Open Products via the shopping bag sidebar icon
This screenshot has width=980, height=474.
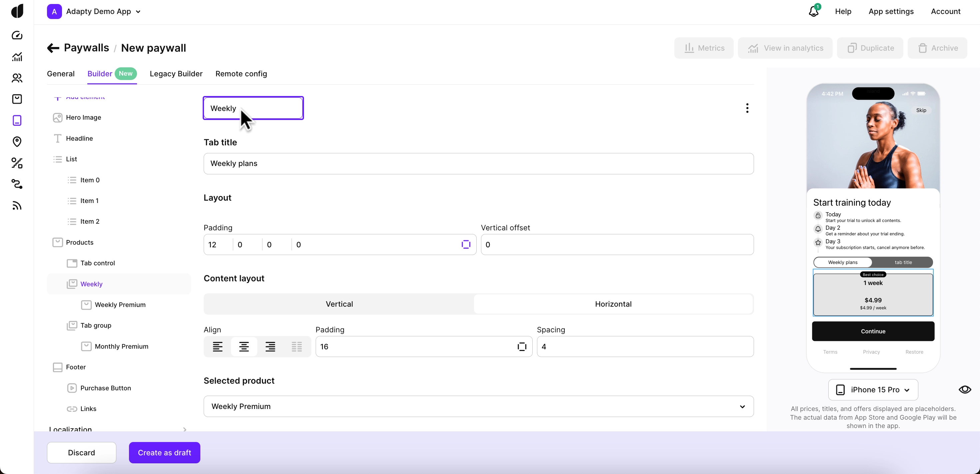point(17,99)
